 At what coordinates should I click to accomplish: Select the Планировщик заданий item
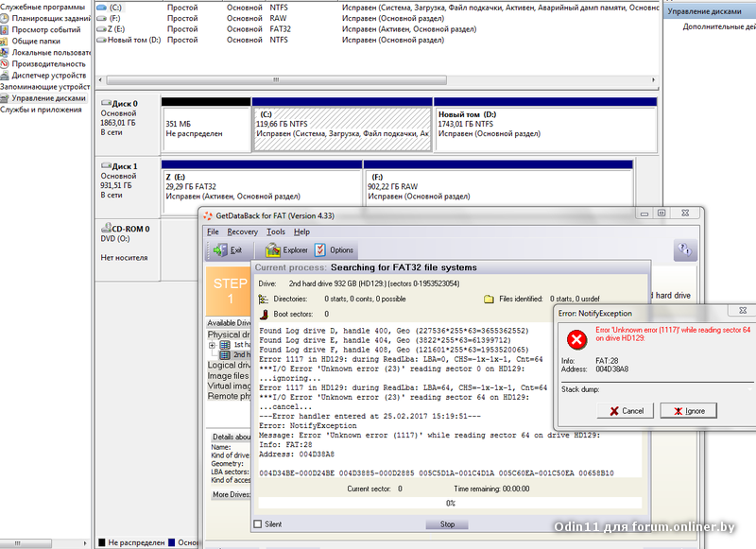[x=51, y=18]
